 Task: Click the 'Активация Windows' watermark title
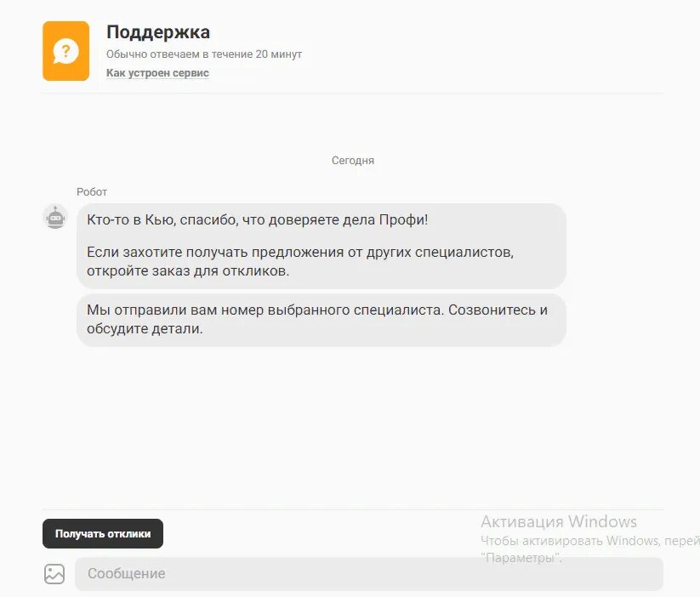[x=559, y=521]
